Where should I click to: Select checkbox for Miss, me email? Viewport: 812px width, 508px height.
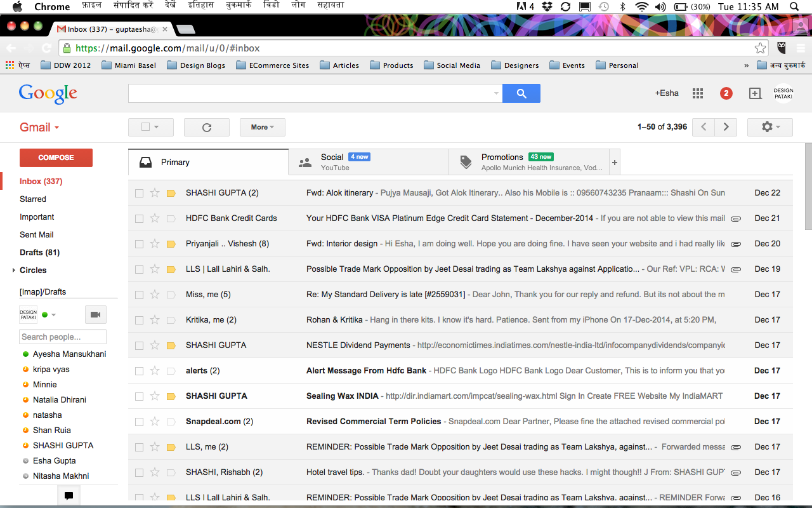coord(139,295)
